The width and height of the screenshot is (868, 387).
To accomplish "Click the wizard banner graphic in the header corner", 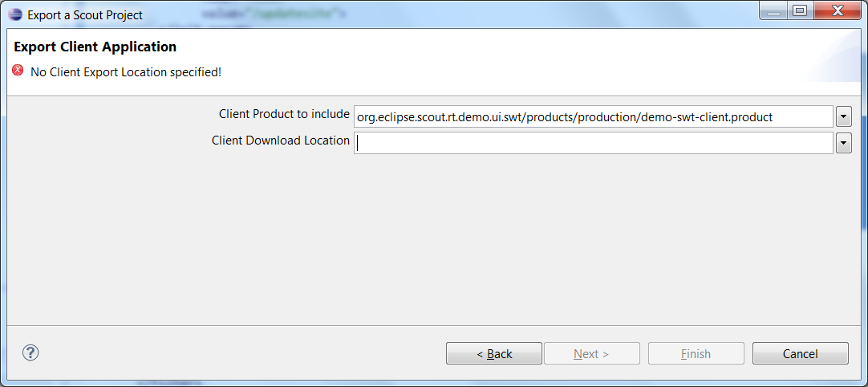I will pyautogui.click(x=830, y=55).
